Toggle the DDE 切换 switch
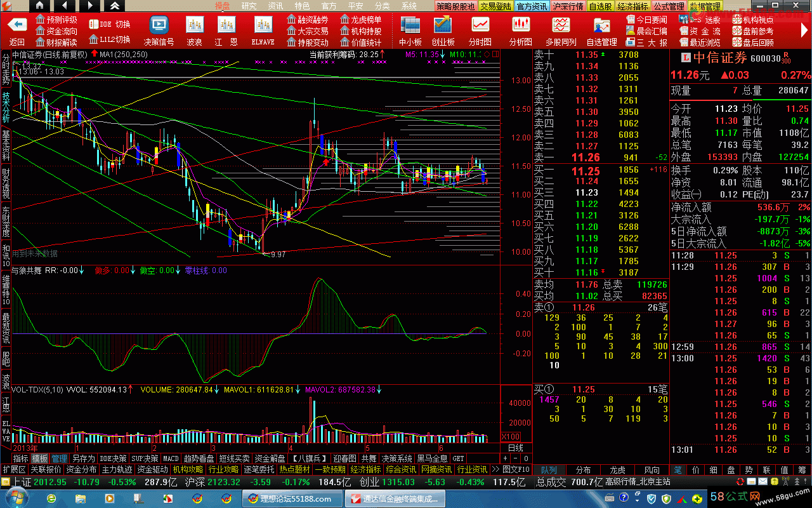 pos(109,24)
